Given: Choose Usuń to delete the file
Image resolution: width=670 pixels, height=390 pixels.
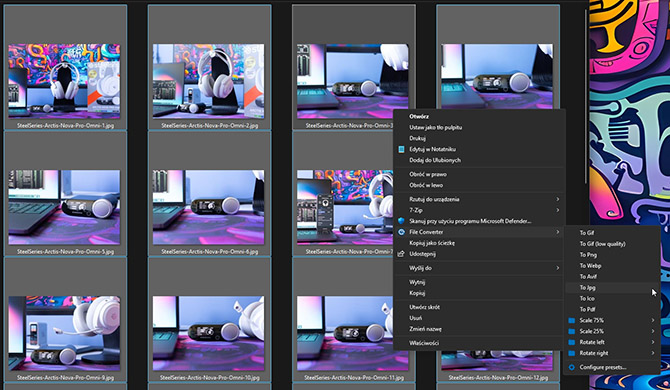Looking at the screenshot, I should [x=479, y=318].
